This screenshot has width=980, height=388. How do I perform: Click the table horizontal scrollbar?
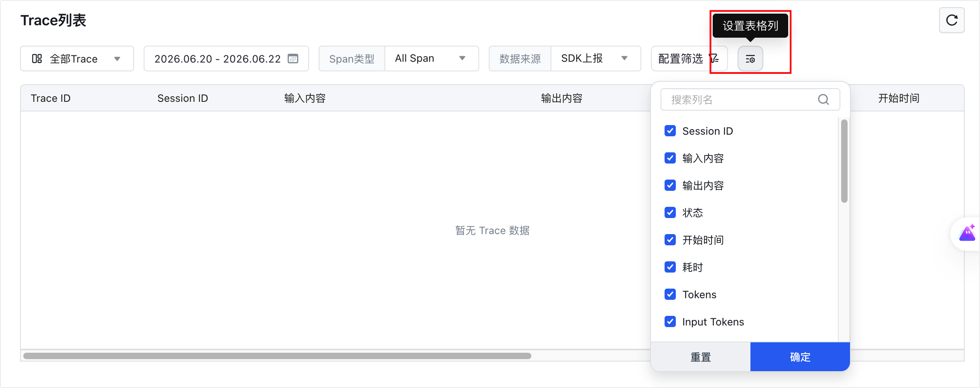click(277, 356)
